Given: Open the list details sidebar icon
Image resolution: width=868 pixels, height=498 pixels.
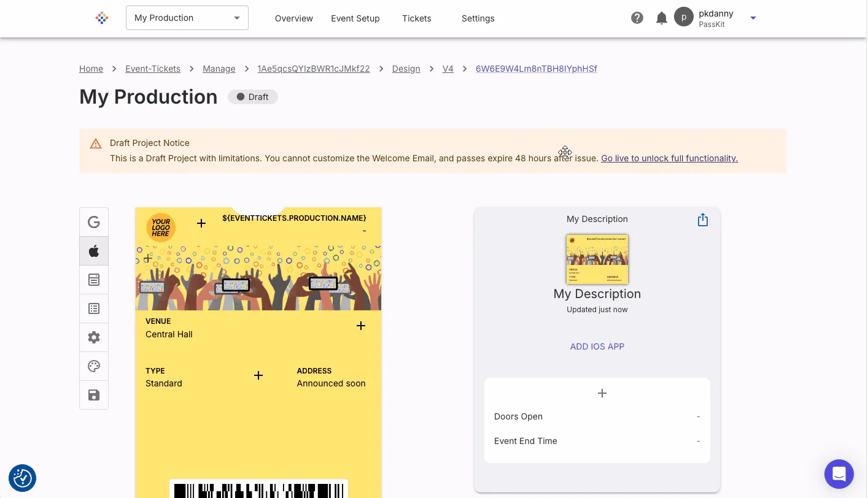Looking at the screenshot, I should (94, 308).
